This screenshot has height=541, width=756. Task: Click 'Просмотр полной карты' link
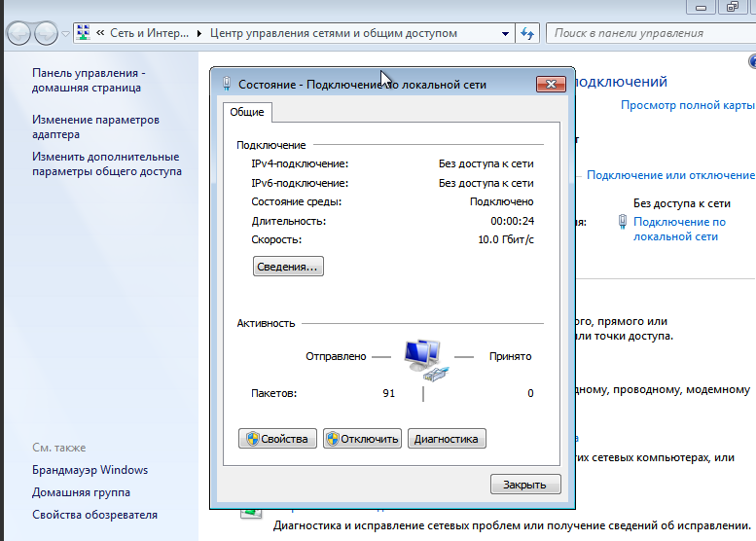click(688, 105)
